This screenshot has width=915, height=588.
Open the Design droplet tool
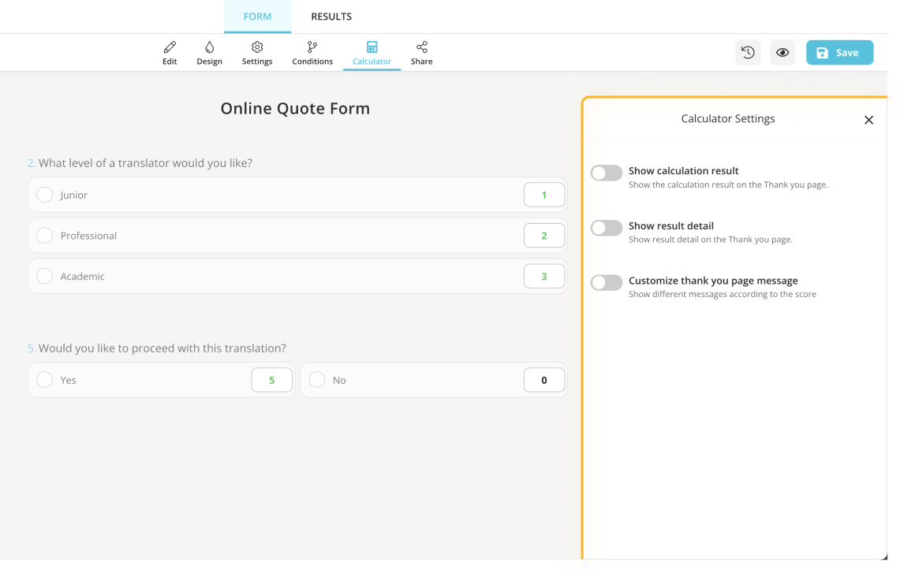click(209, 53)
